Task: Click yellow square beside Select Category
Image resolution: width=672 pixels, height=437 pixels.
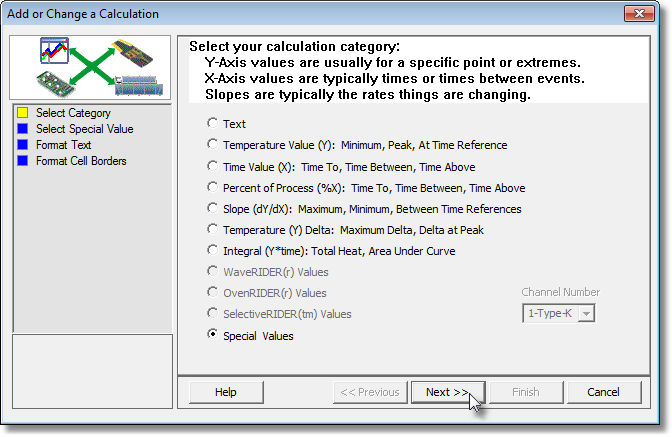Action: 22,113
